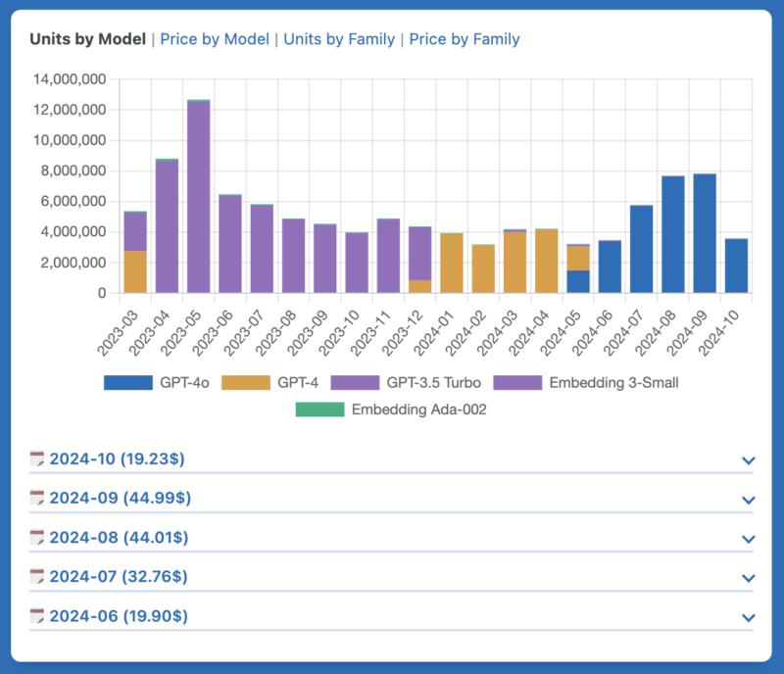Image resolution: width=784 pixels, height=674 pixels.
Task: Switch to the Price by Model view
Action: tap(215, 39)
